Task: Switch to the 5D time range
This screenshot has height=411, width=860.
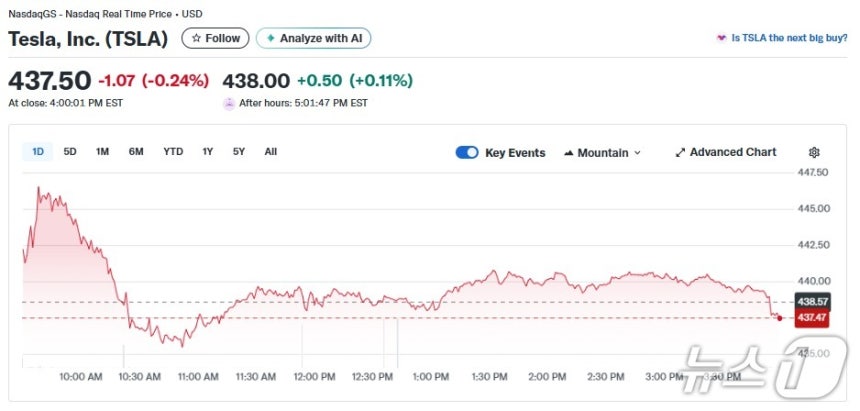Action: 70,152
